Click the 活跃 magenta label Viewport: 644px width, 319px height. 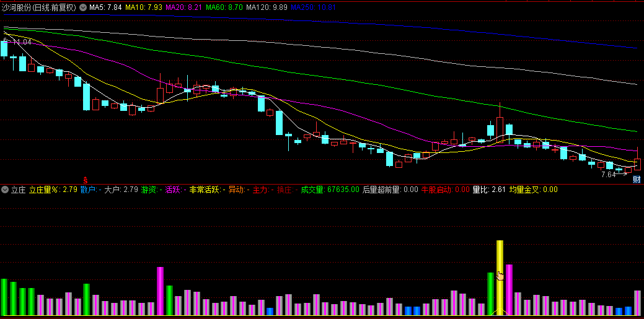tap(176, 190)
